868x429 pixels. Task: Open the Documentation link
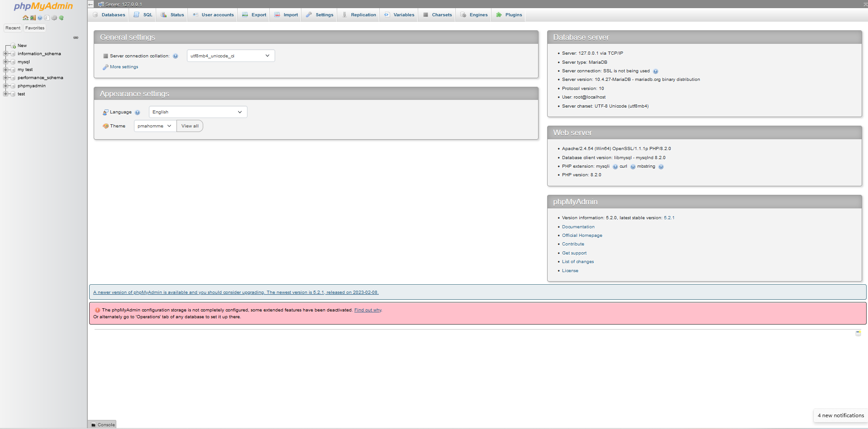click(578, 227)
